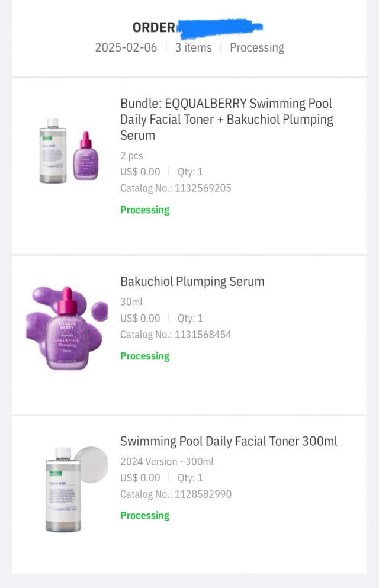This screenshot has width=379, height=588.
Task: Select the 2024 Version - 300ml label
Action: point(166,461)
